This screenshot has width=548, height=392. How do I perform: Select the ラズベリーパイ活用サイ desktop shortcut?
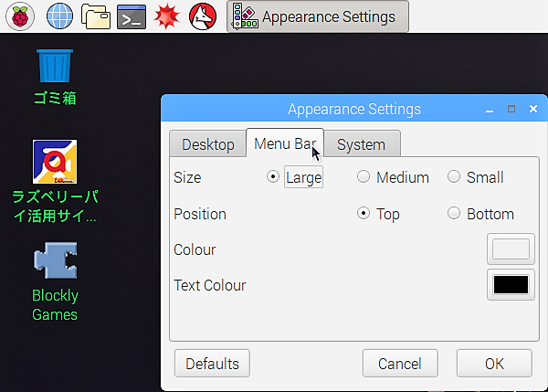click(x=55, y=162)
